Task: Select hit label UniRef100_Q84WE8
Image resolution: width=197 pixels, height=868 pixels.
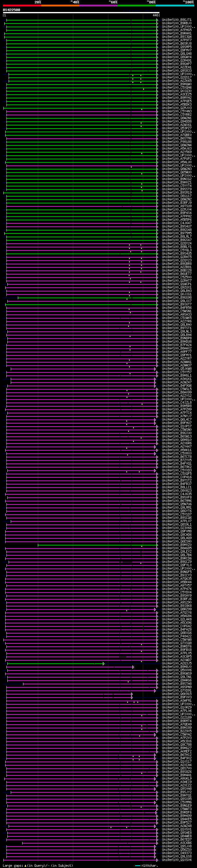Action: pyautogui.click(x=176, y=836)
